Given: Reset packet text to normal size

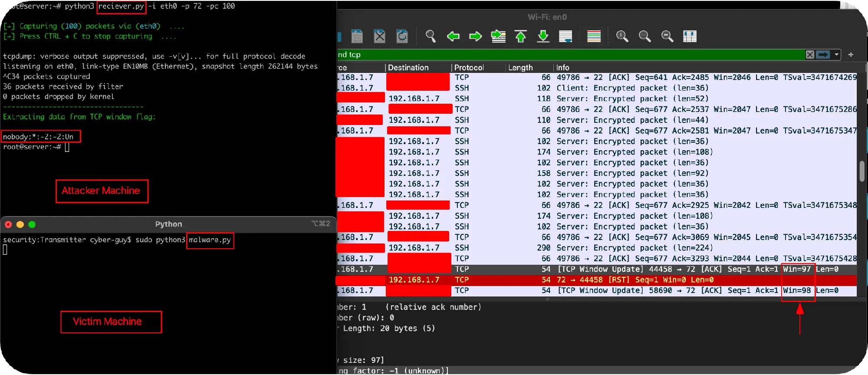Looking at the screenshot, I should pyautogui.click(x=667, y=36).
